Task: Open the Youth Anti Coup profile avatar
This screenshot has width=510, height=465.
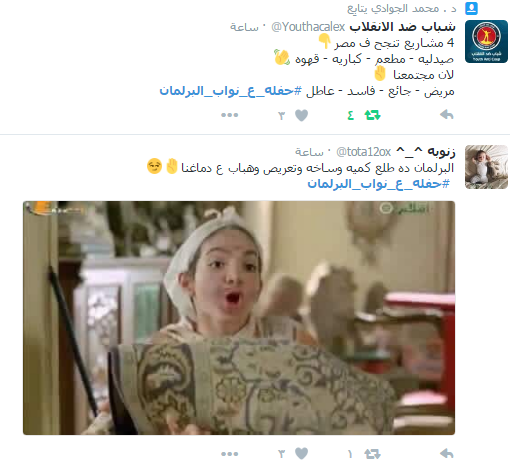Action: 486,41
